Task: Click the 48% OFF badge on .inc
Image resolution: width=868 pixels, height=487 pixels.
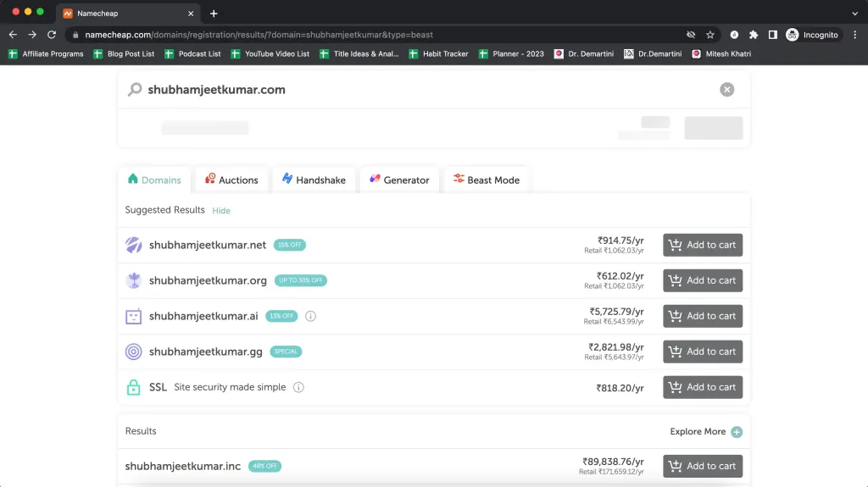Action: 264,466
